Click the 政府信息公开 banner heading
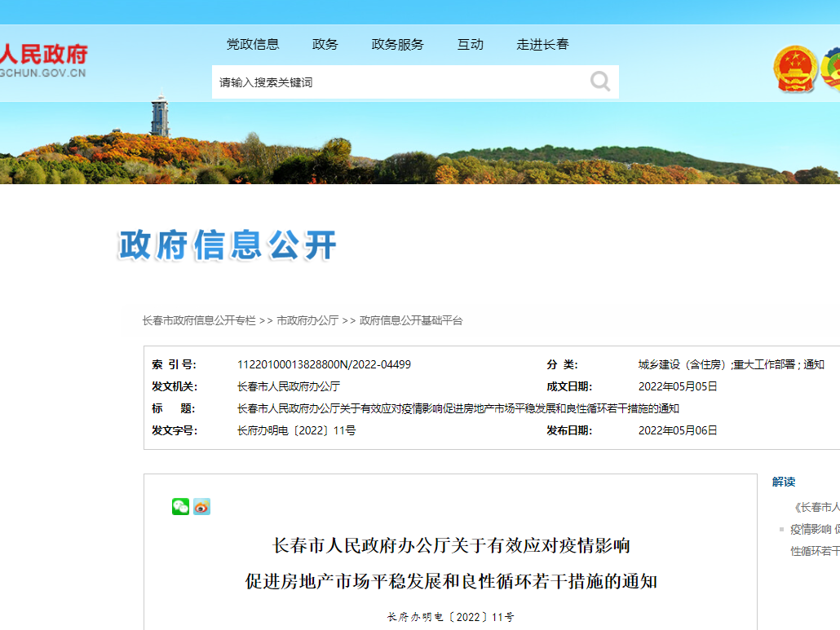Viewport: 840px width, 630px height. pyautogui.click(x=228, y=245)
